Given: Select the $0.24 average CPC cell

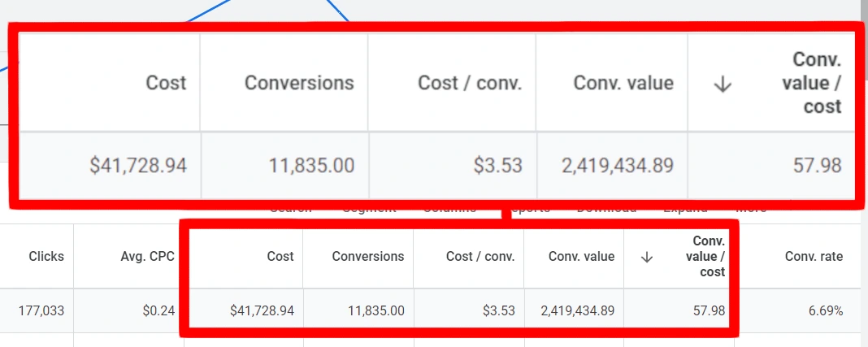Looking at the screenshot, I should click(x=158, y=310).
